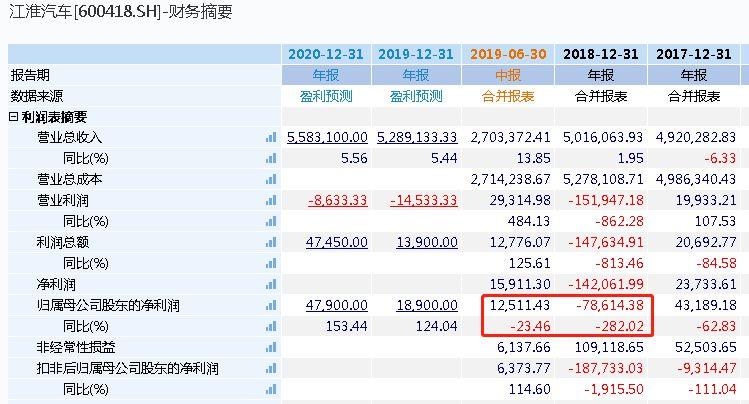This screenshot has width=749, height=404.
Task: Click 合并报表 under 2019-06-30
Action: [508, 96]
